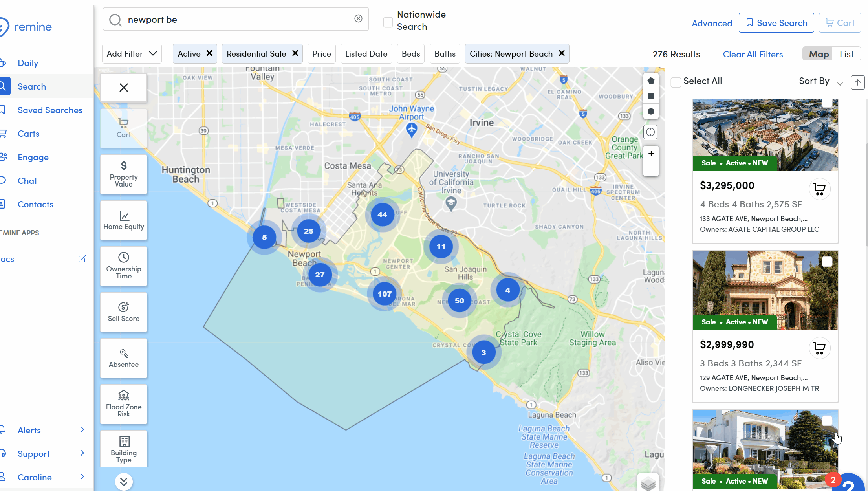Click the Advanced search link
The width and height of the screenshot is (868, 491).
(x=712, y=23)
